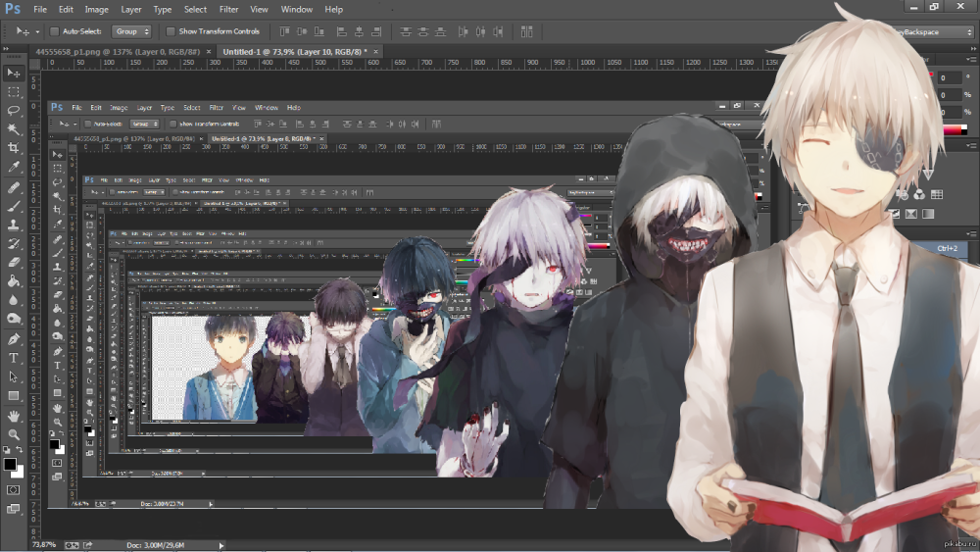The image size is (980, 552).
Task: Select the Rectangle shape tool
Action: (13, 396)
